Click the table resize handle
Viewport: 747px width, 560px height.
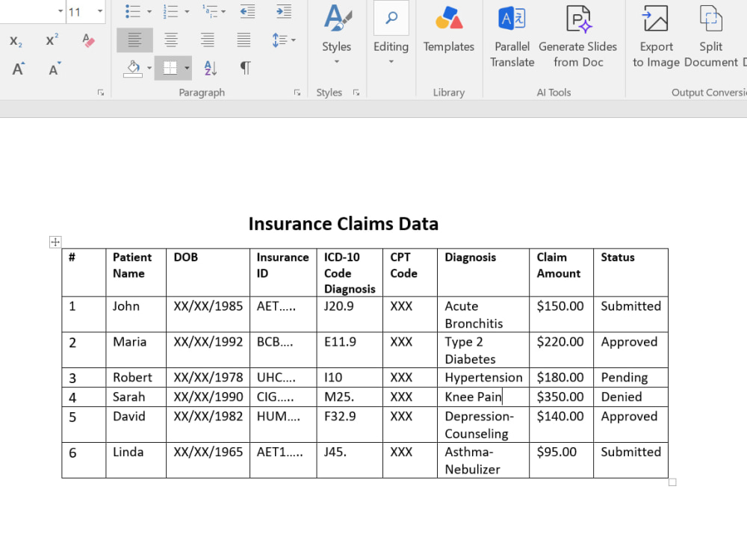pyautogui.click(x=672, y=482)
